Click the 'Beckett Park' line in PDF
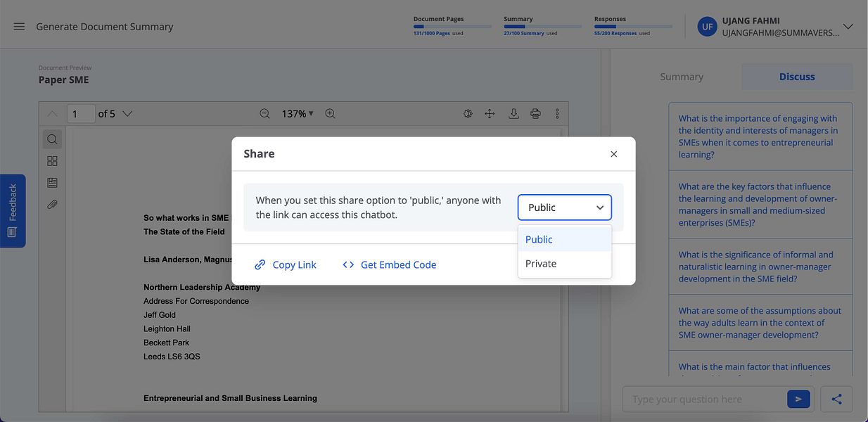 [166, 343]
